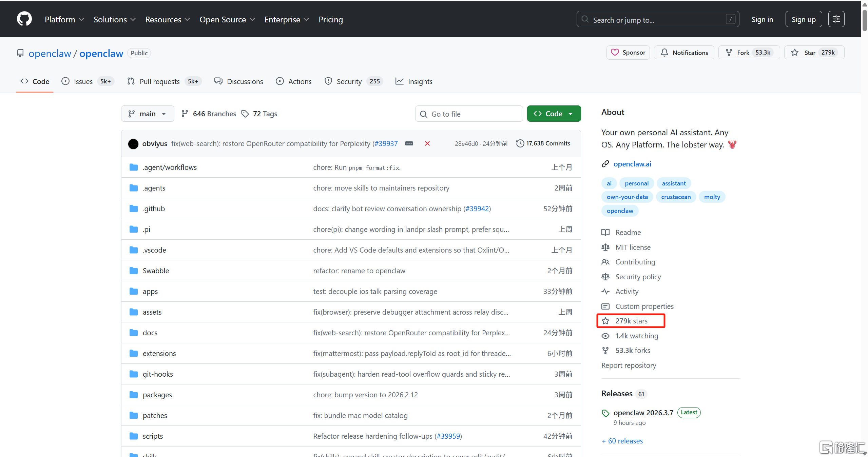The height and width of the screenshot is (457, 868).
Task: Expand the green Code dropdown
Action: [554, 114]
